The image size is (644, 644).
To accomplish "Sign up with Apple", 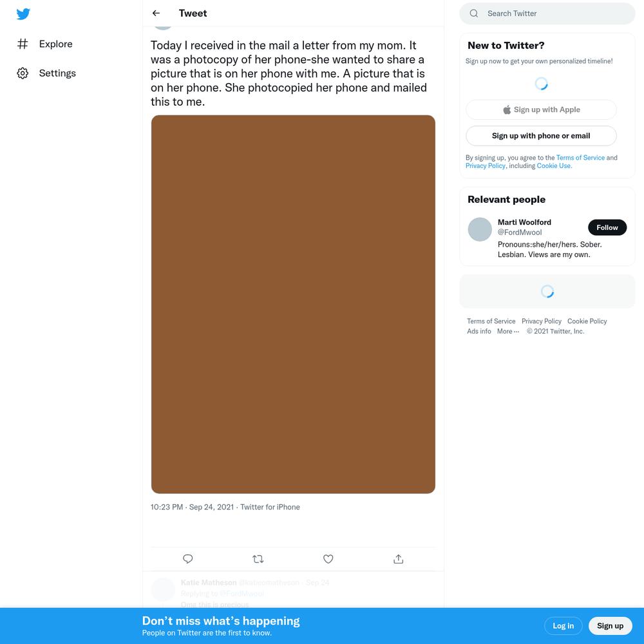I will 541,109.
